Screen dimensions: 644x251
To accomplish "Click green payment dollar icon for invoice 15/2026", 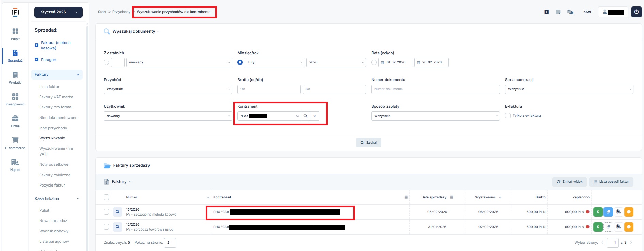I will (x=598, y=212).
